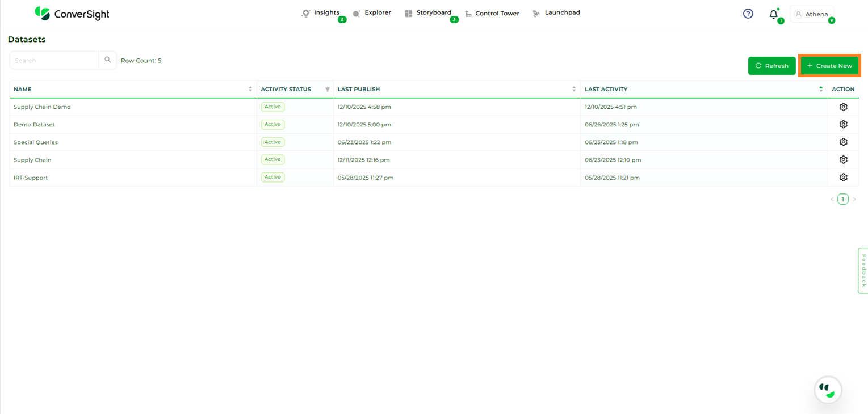
Task: Open settings gear for Demo Dataset
Action: pos(843,125)
